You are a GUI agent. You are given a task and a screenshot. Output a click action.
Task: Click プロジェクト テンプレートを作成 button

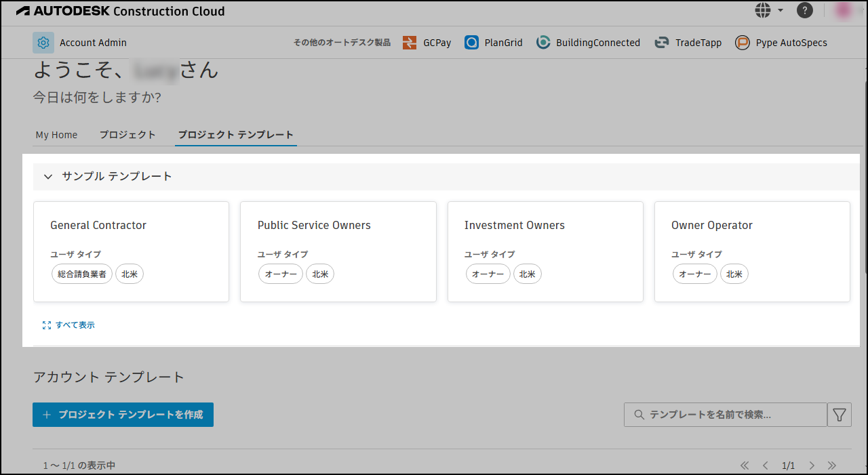point(123,415)
